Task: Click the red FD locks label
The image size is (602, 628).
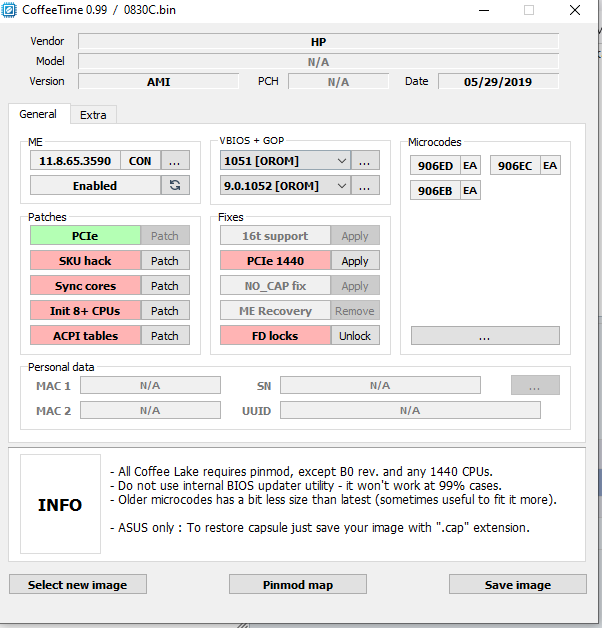Action: click(x=276, y=336)
